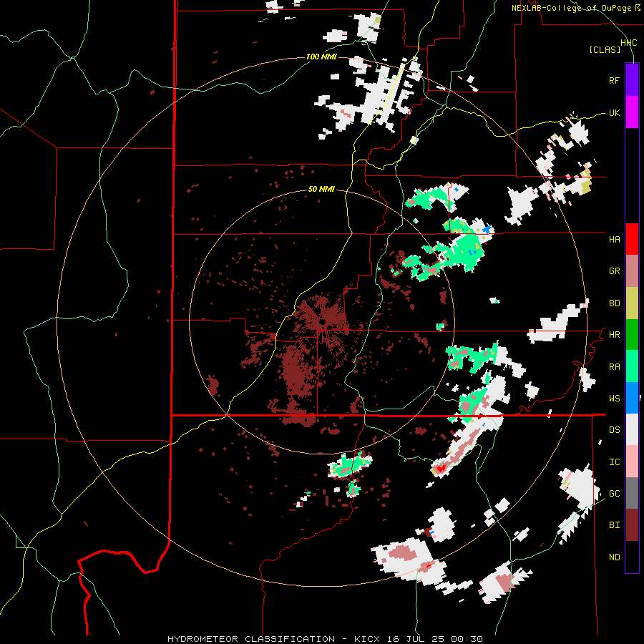Image resolution: width=644 pixels, height=644 pixels.
Task: Click the mint green RA rain swatch
Action: pos(632,366)
